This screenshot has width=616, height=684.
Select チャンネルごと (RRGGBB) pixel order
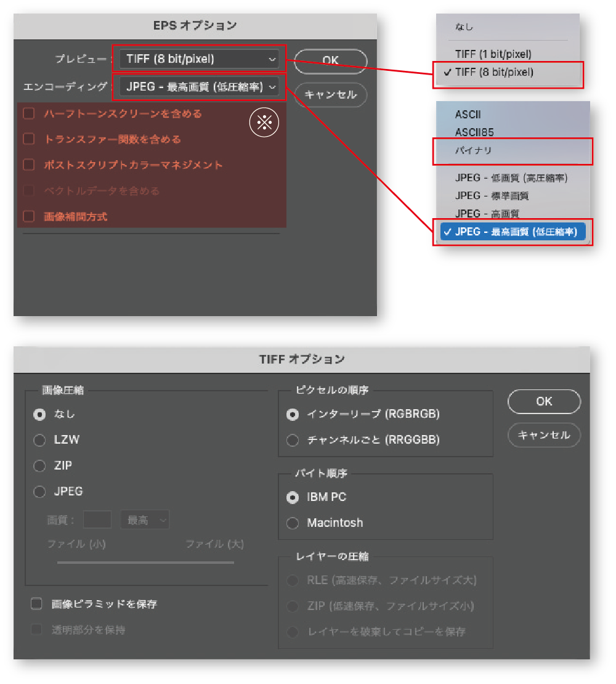pyautogui.click(x=293, y=440)
